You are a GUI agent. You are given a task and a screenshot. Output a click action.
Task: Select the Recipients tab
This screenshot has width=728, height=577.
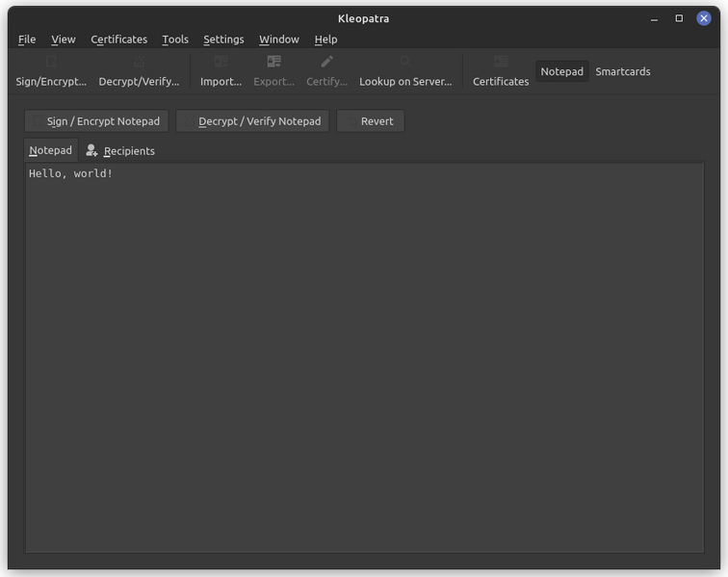(x=120, y=150)
